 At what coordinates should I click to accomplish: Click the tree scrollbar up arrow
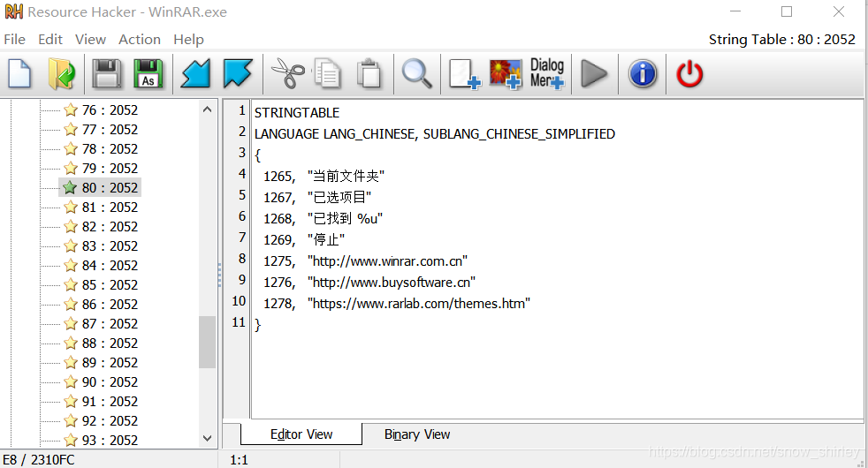tap(207, 109)
